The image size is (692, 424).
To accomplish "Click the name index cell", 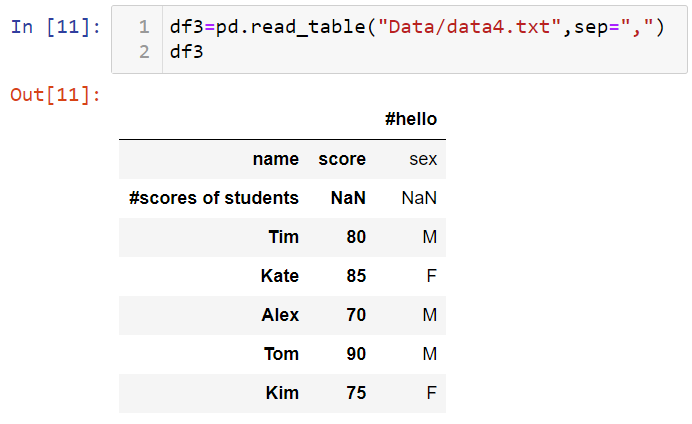I will click(275, 159).
